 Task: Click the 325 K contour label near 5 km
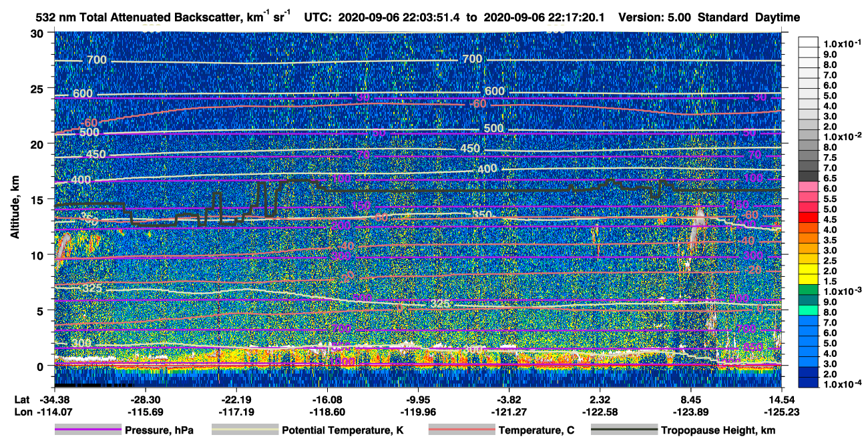(440, 304)
